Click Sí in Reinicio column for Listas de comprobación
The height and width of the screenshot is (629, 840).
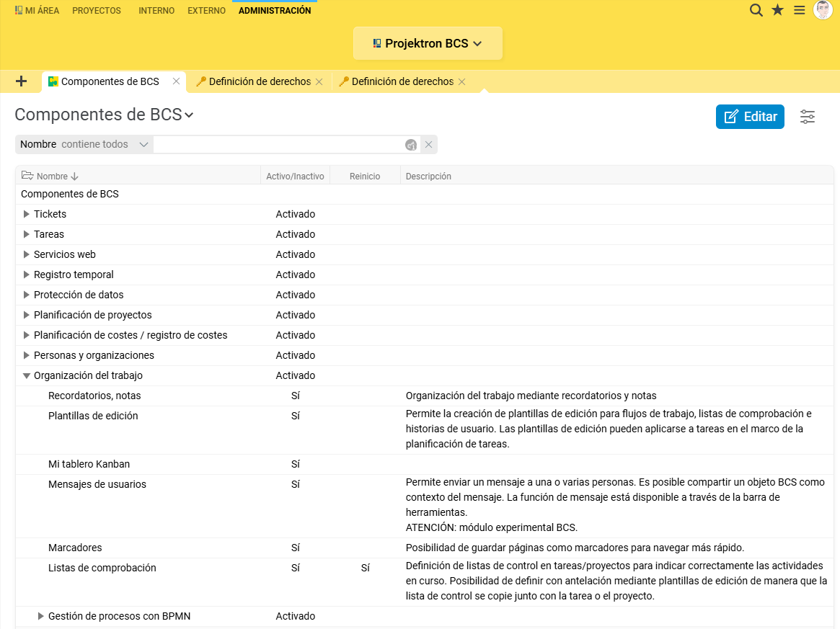coord(366,568)
